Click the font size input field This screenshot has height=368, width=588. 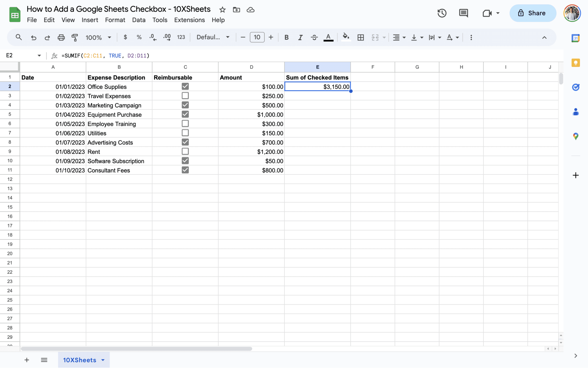pos(257,37)
